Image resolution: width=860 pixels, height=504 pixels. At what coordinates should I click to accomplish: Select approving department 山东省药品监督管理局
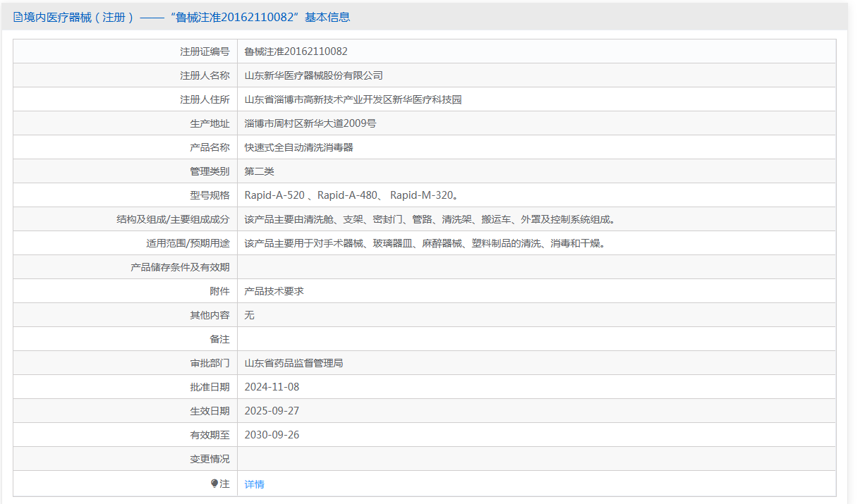294,363
